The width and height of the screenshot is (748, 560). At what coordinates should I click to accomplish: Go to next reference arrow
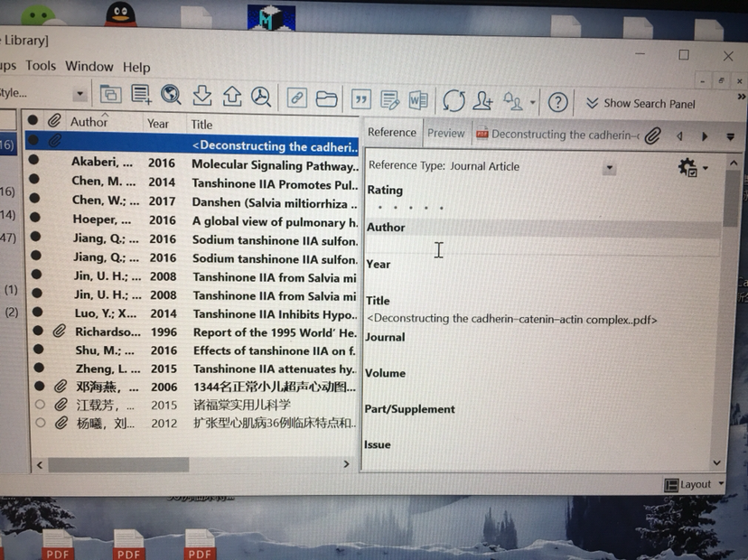pos(705,136)
